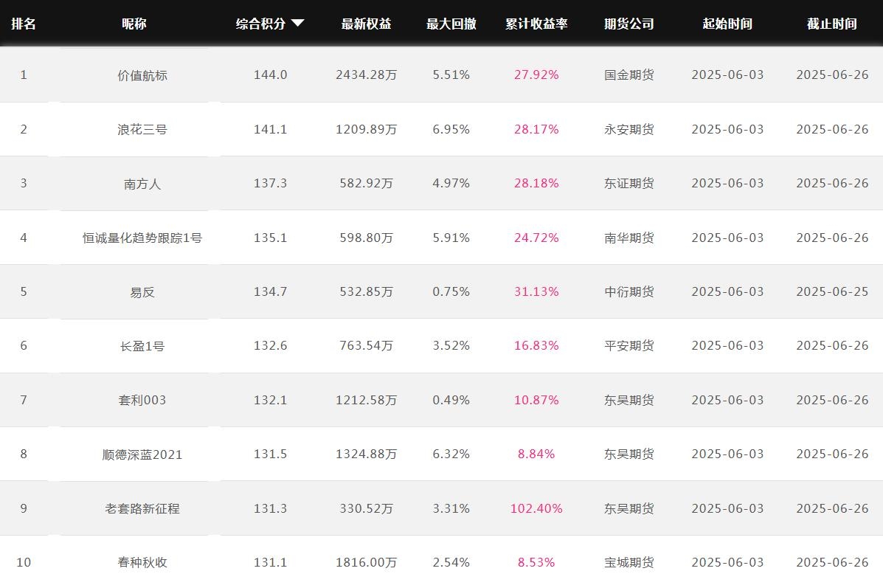Screen dimensions: 883x588
Task: Click the 最新权益 column header
Action: tap(366, 24)
